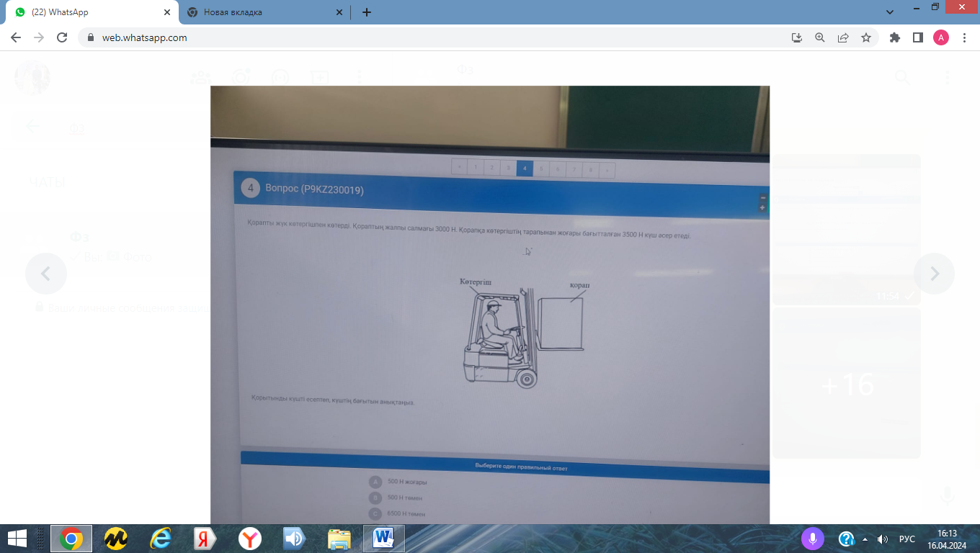
Task: Launch Yandex Browser from the taskbar
Action: pos(250,539)
